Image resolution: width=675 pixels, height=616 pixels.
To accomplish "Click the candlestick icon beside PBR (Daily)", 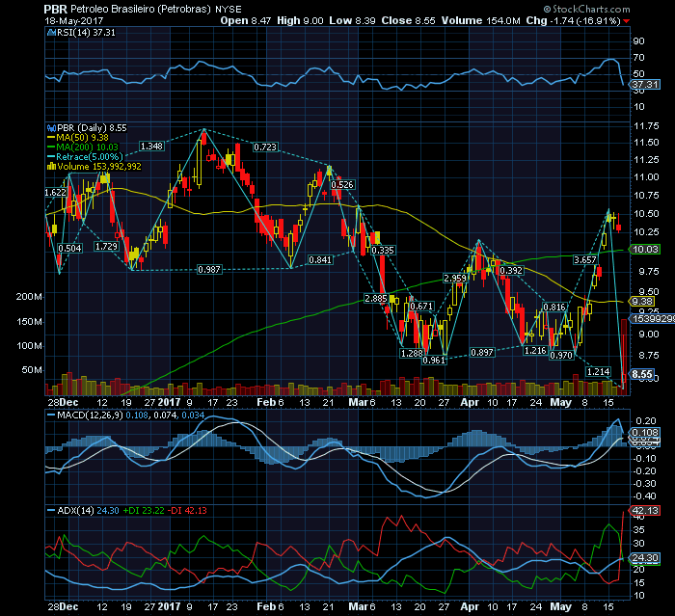I will (x=51, y=128).
